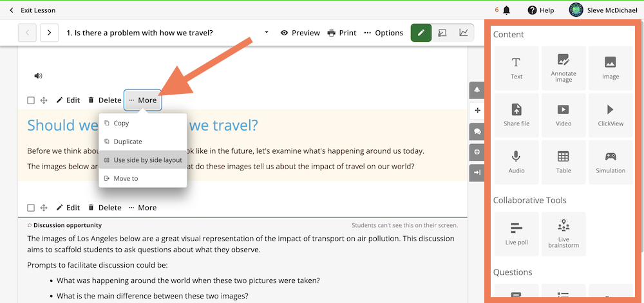Choose Duplicate from the More menu

coord(143,142)
